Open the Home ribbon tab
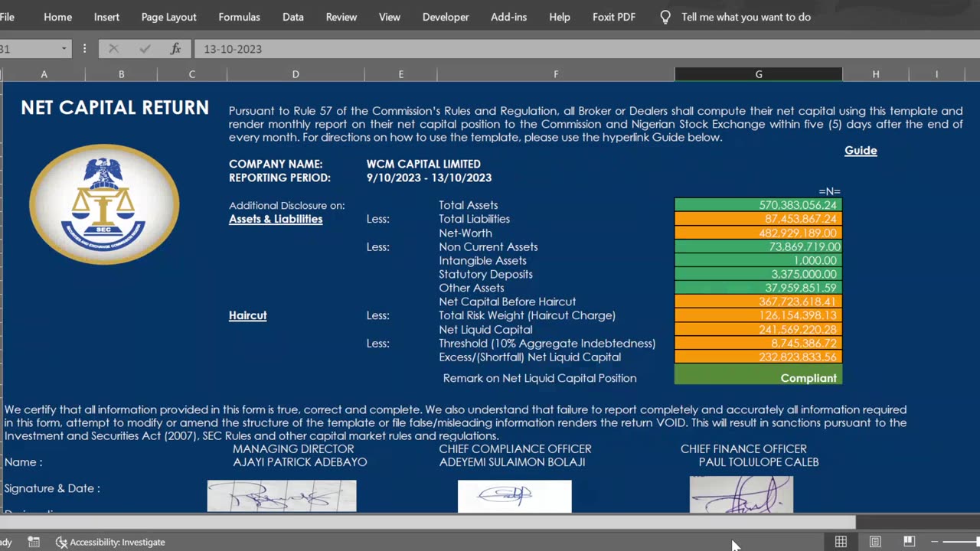Image resolution: width=980 pixels, height=551 pixels. (57, 17)
